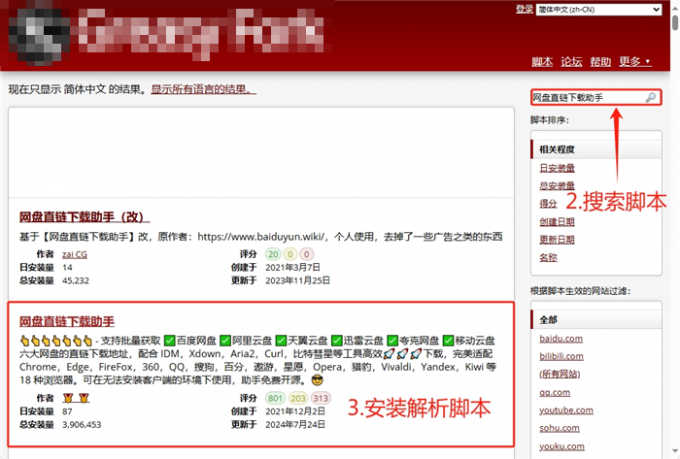The height and width of the screenshot is (459, 680).
Task: Expand the 更多 menu
Action: pos(635,62)
